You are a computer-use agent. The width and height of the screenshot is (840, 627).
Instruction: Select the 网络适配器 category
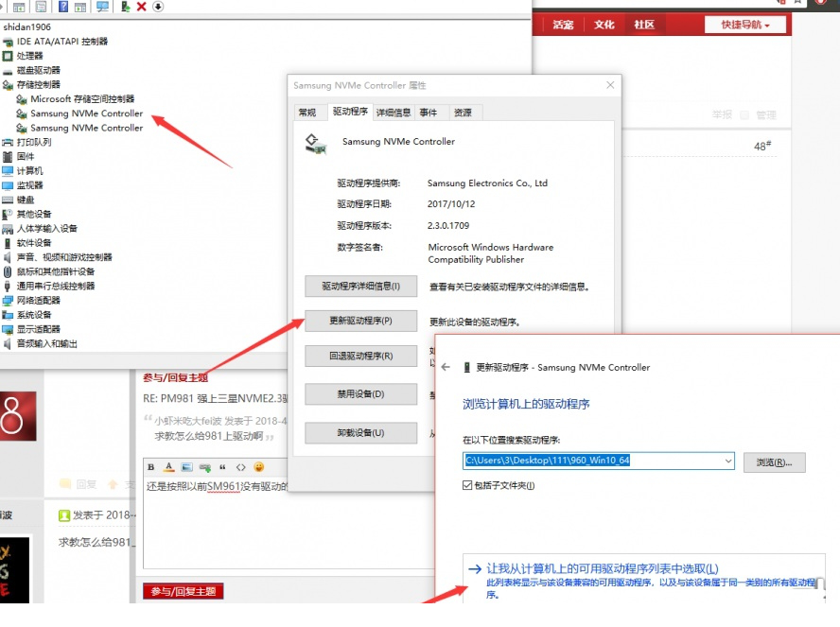pyautogui.click(x=38, y=301)
